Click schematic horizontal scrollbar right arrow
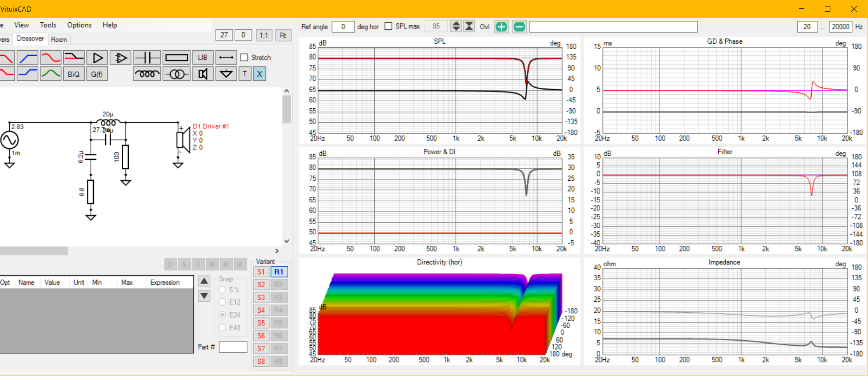The image size is (868, 376). click(277, 251)
